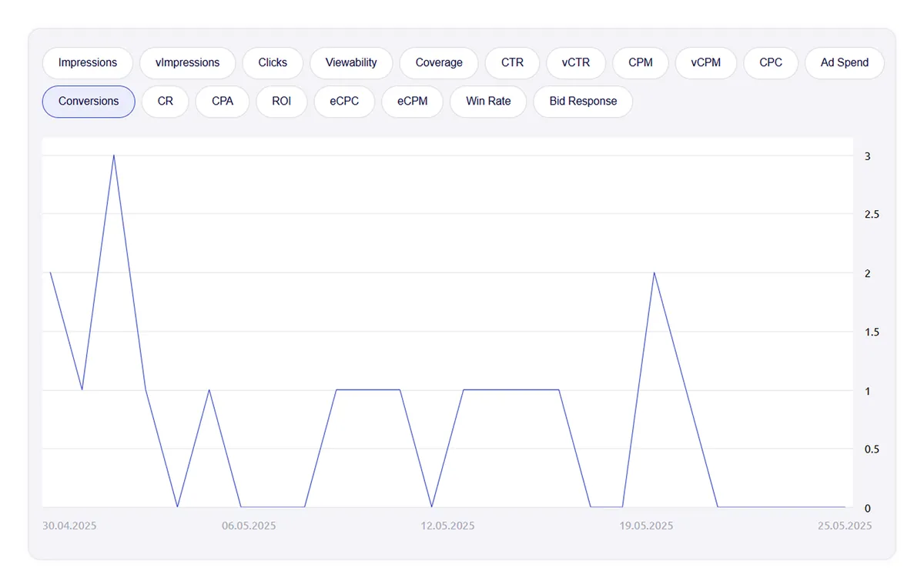Display CPM on the chart
This screenshot has height=588, width=924.
(641, 63)
